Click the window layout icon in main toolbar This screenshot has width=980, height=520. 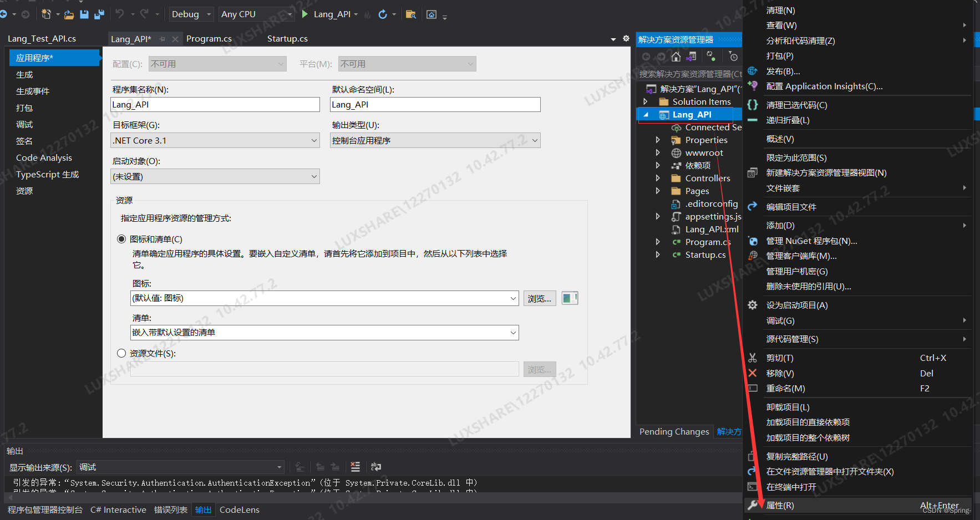[x=431, y=14]
